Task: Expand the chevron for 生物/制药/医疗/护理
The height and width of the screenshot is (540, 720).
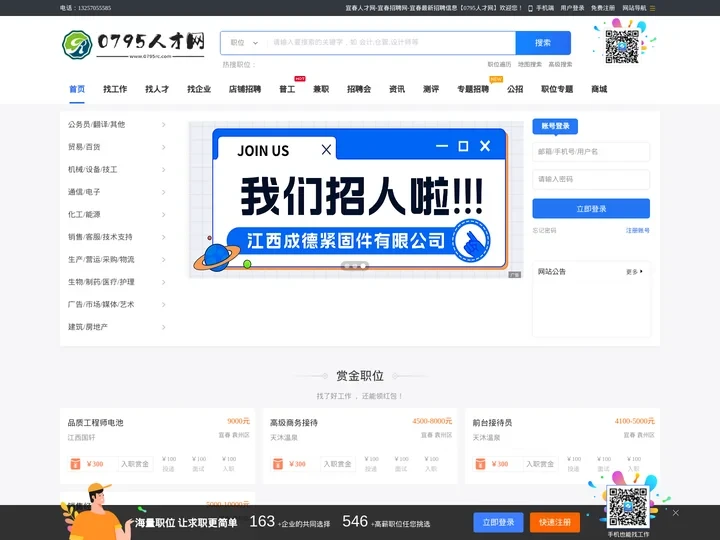Action: [x=163, y=282]
